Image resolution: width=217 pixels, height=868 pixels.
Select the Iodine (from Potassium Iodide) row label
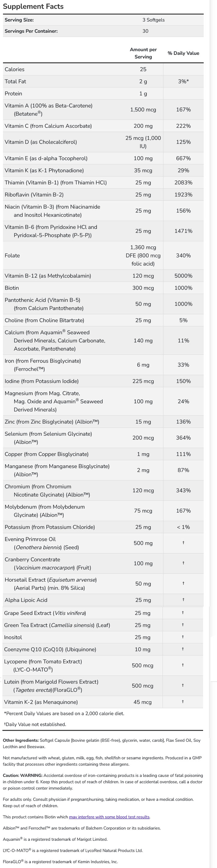click(x=42, y=381)
